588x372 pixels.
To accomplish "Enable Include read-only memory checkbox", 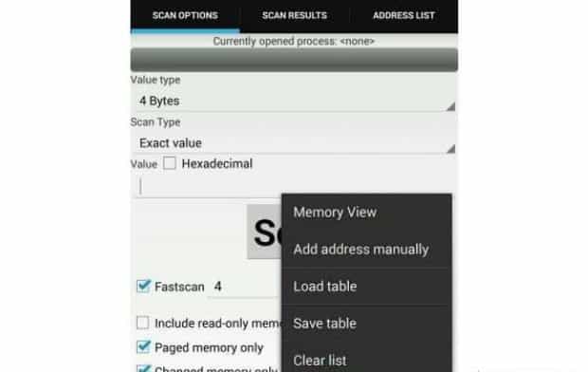I will [x=143, y=323].
